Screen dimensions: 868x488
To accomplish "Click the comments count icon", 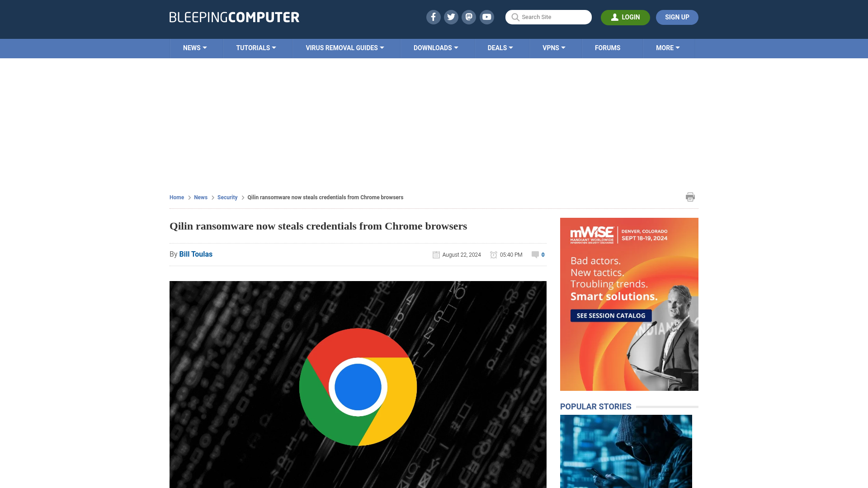I will click(x=534, y=254).
